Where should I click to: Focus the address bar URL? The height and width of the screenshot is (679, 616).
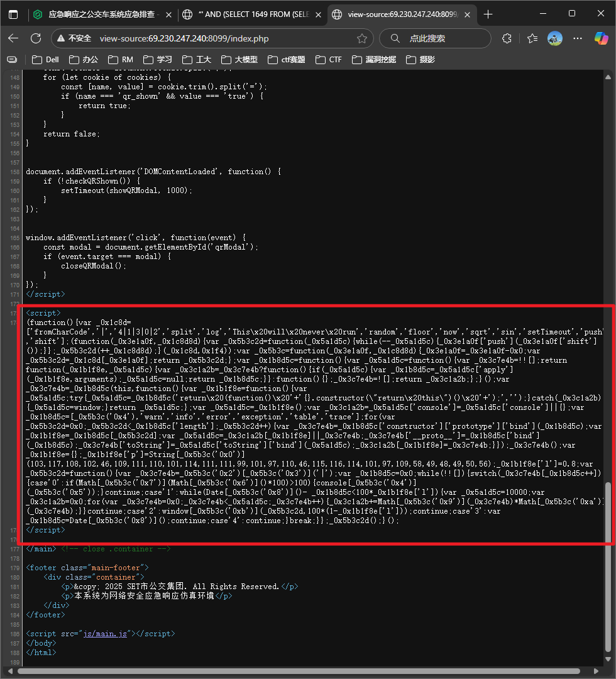point(184,38)
